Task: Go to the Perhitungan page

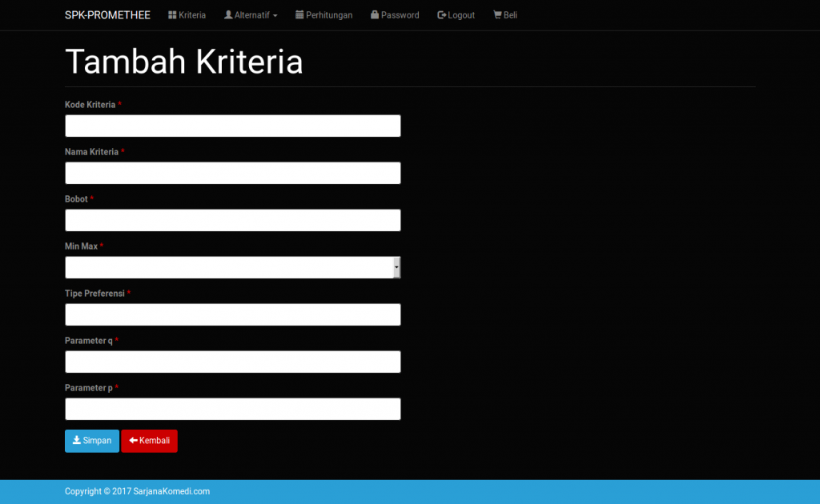Action: coord(324,15)
